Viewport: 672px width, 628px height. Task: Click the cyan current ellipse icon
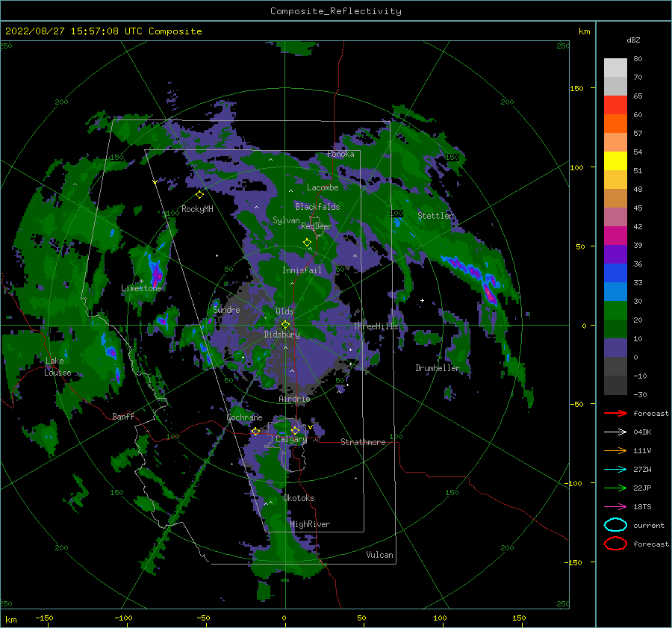pos(615,525)
